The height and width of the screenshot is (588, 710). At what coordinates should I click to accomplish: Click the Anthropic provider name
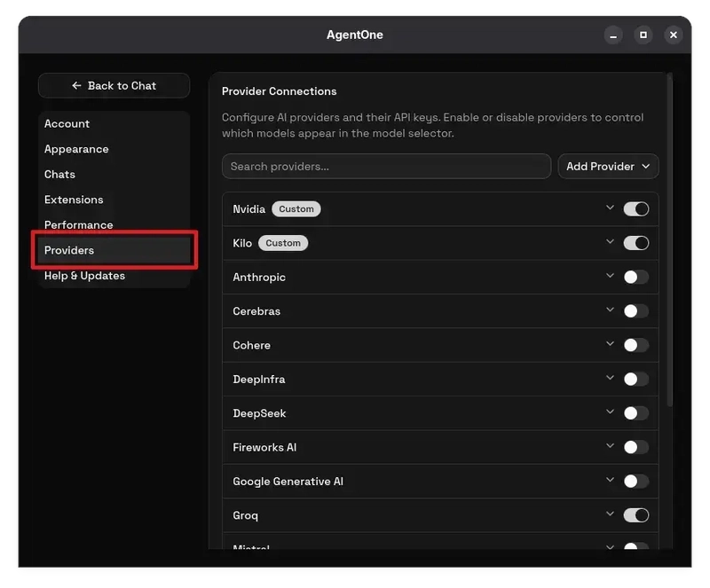259,278
